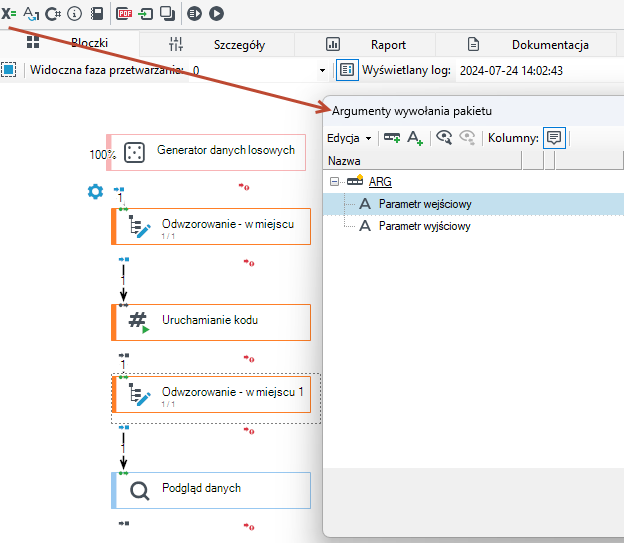The height and width of the screenshot is (543, 624).
Task: Click the play run button
Action: [216, 14]
